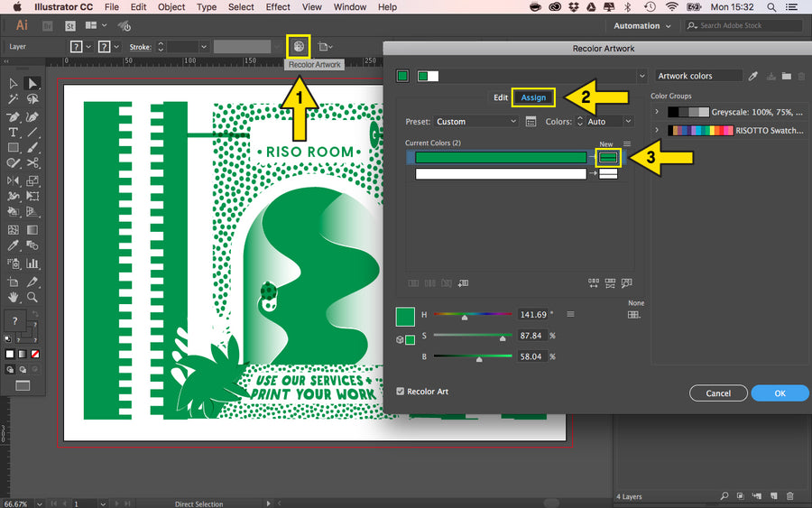Viewport: 812px width, 508px height.
Task: Switch to the Assign tab
Action: 533,97
